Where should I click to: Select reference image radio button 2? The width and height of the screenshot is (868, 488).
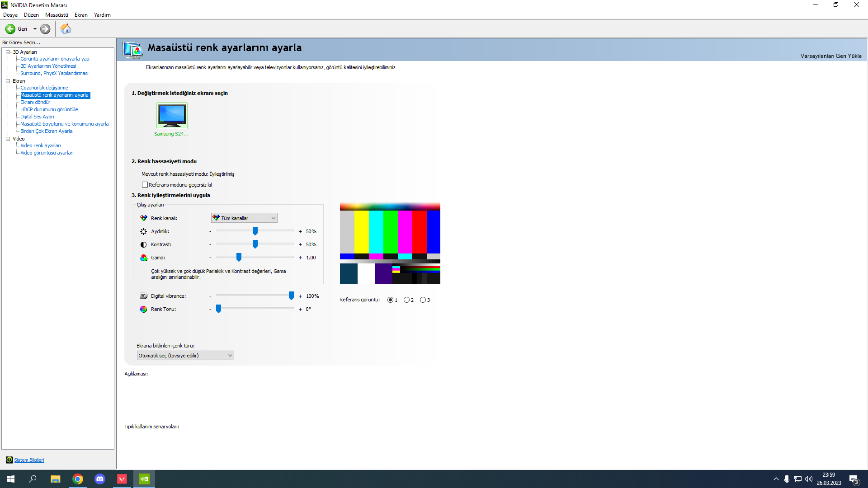click(406, 300)
